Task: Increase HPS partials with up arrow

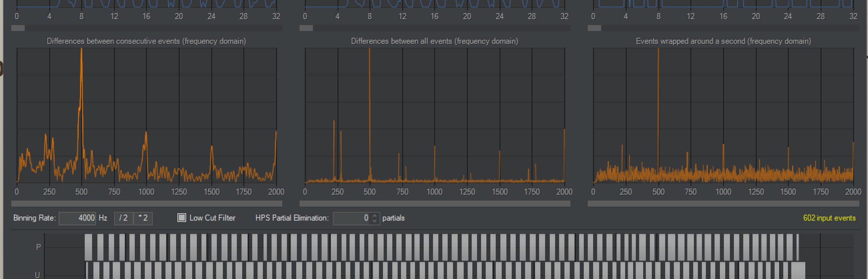Action: pyautogui.click(x=374, y=215)
